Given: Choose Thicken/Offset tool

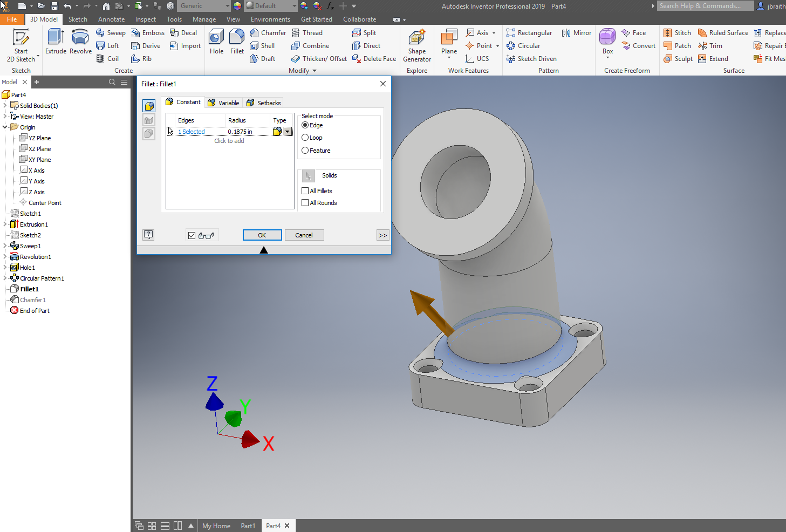Looking at the screenshot, I should point(319,59).
